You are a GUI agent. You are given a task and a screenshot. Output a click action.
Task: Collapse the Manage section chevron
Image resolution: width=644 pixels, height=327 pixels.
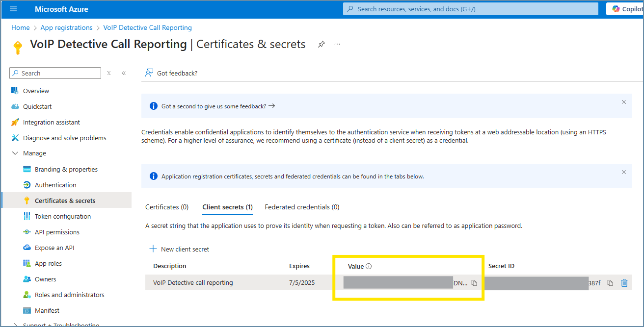15,153
